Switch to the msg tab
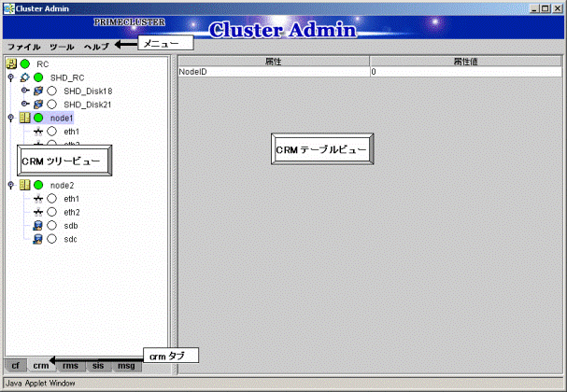Screen dimensions: 567x392 (126, 366)
